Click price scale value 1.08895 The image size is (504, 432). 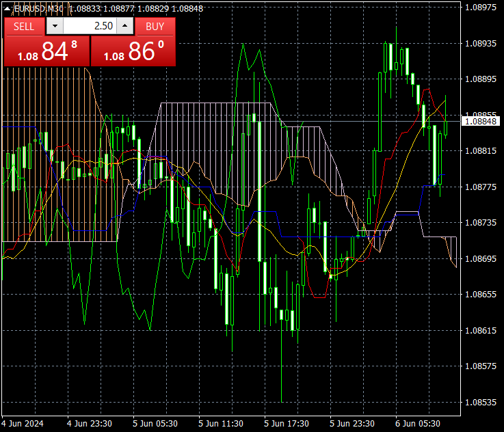[481, 79]
